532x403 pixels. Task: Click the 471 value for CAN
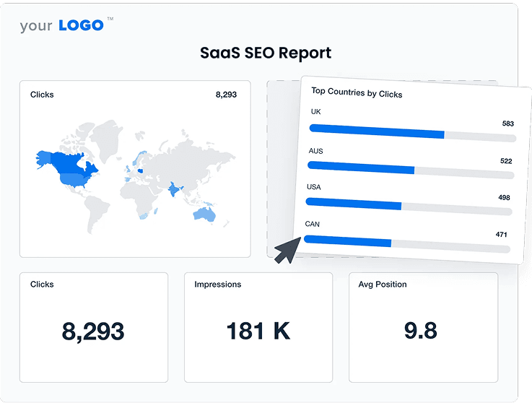click(x=502, y=234)
